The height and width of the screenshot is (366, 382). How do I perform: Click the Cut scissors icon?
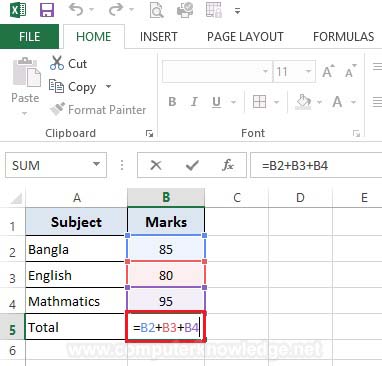tap(57, 63)
